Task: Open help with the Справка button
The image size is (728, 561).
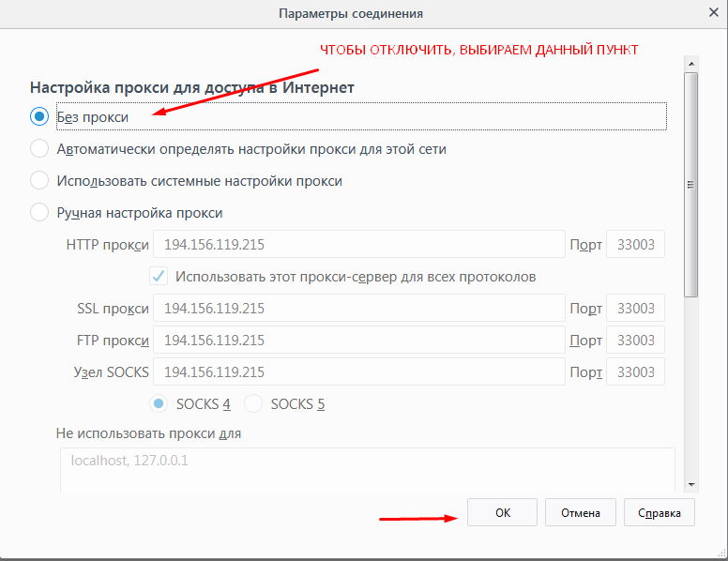Action: click(659, 513)
